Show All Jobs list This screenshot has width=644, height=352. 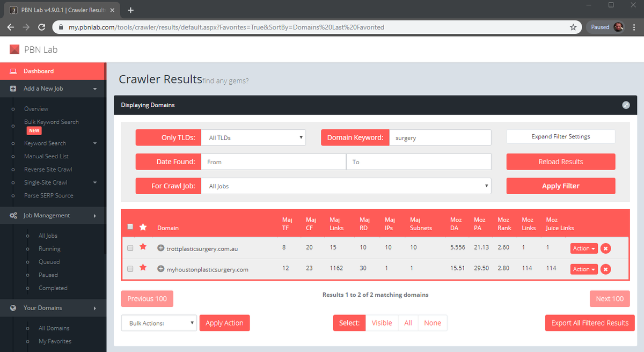(x=48, y=236)
